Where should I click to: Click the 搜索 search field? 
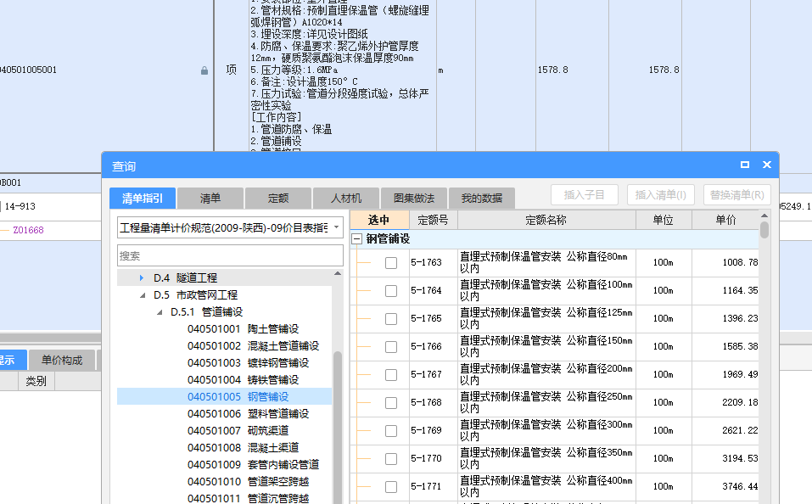(230, 256)
